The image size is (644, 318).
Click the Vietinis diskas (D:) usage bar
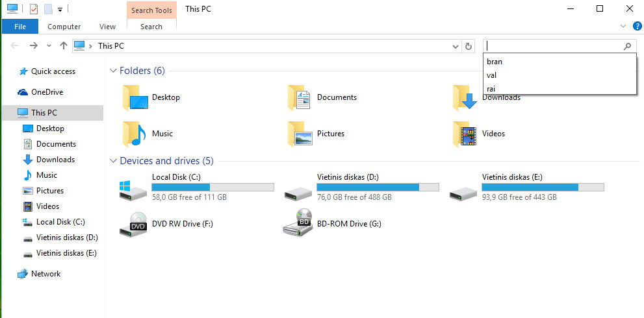378,188
